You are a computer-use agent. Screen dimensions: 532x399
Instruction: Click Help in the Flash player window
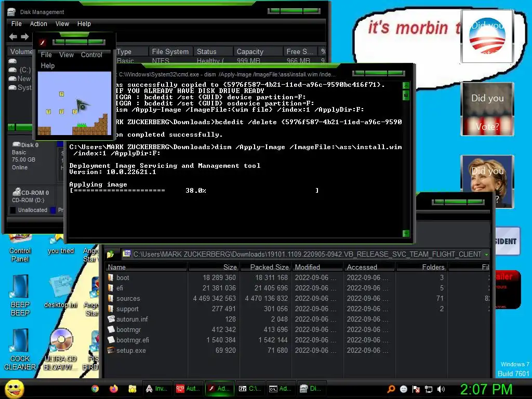(x=47, y=65)
